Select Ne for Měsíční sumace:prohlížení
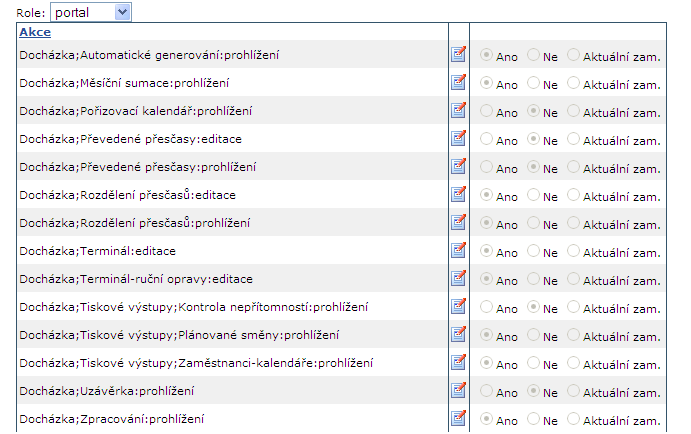This screenshot has width=691, height=434. coord(533,82)
